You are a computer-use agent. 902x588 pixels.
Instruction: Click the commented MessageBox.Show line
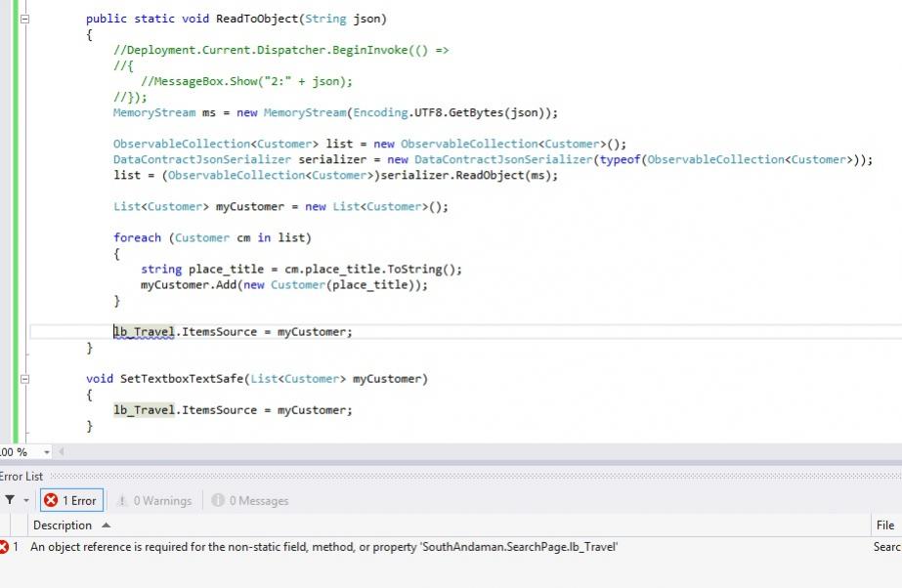click(246, 81)
